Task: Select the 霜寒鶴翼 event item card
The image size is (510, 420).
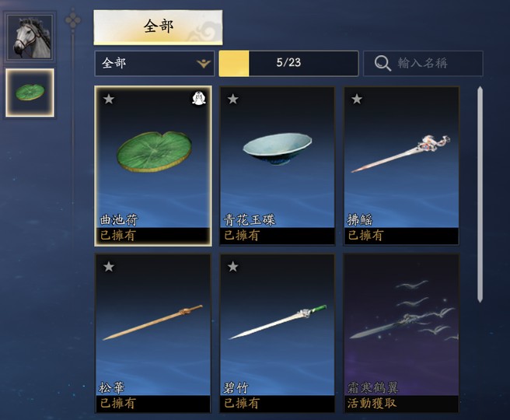Action: click(401, 334)
